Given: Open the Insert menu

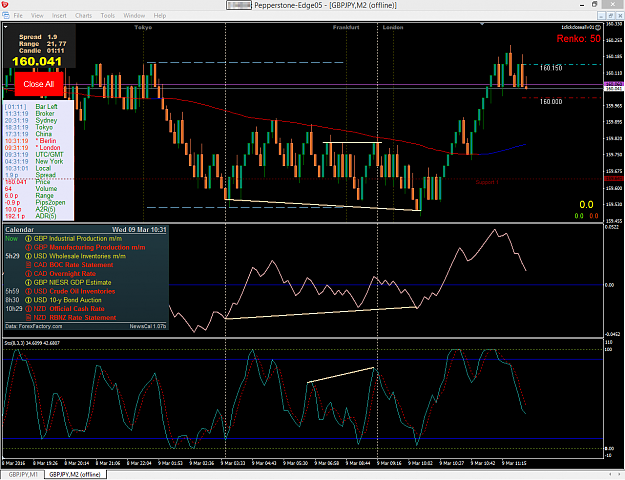Looking at the screenshot, I should pos(59,16).
